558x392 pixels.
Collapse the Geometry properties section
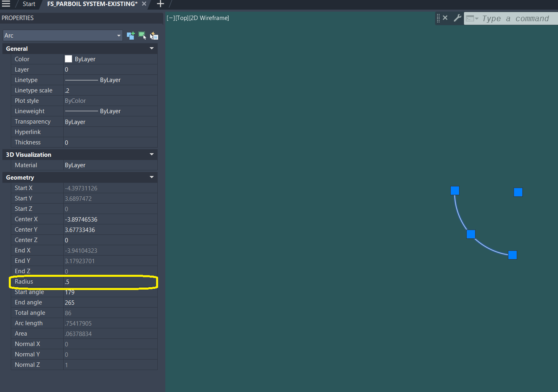coord(151,177)
